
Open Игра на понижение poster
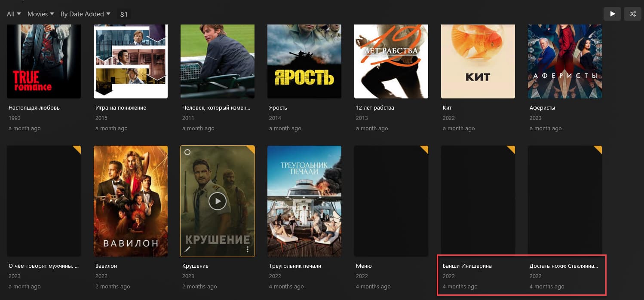tap(131, 61)
